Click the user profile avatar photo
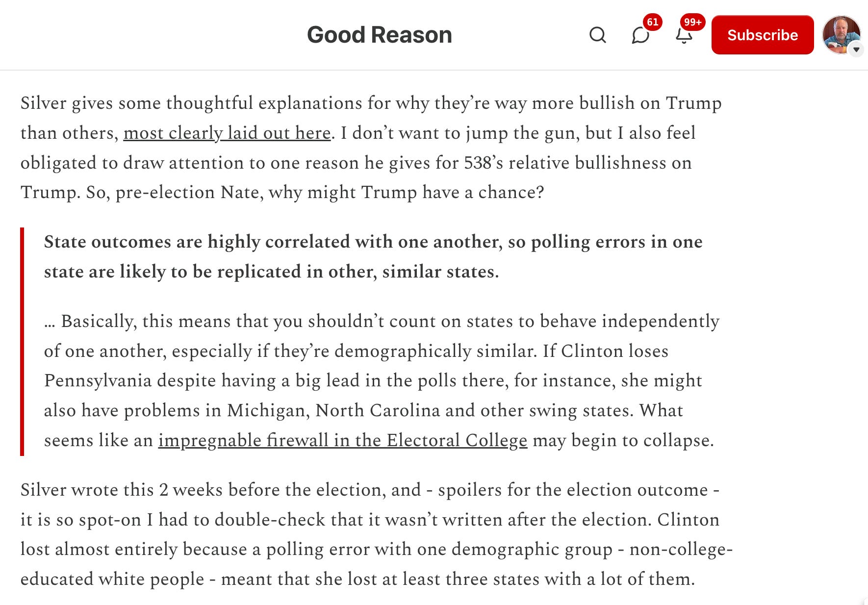Viewport: 868px width, 605px height. (841, 35)
